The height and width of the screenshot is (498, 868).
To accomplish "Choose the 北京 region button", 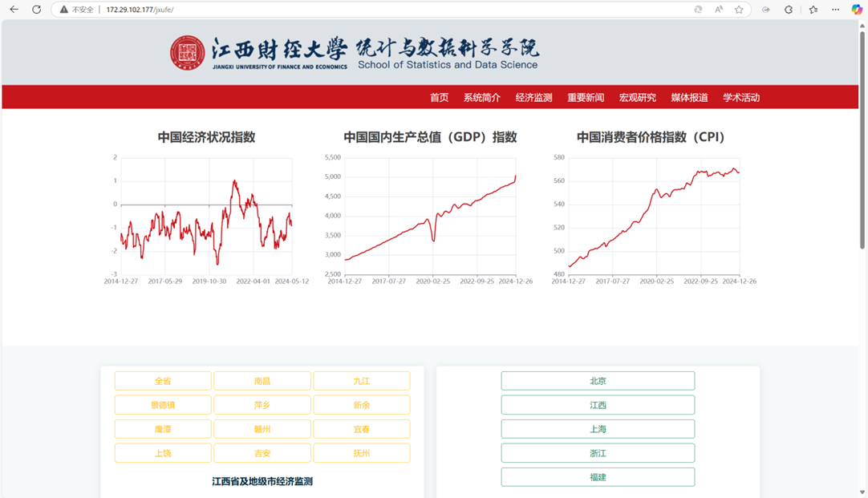I will (x=598, y=381).
